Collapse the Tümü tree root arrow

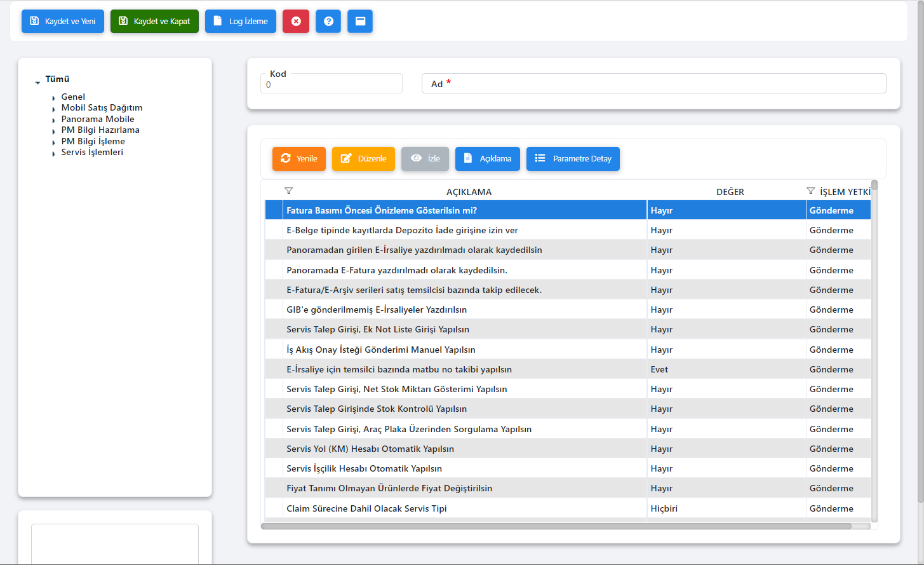pos(37,82)
